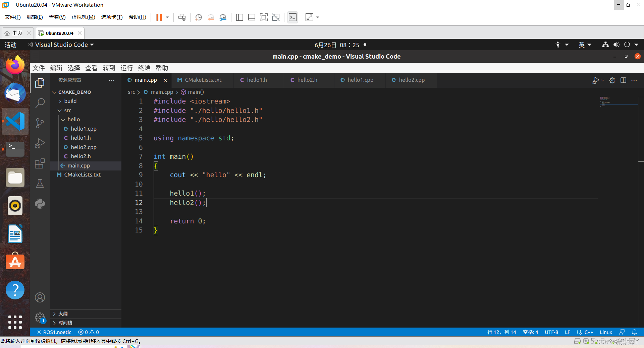This screenshot has height=348, width=644.
Task: Click ROS1.noetic in the status bar
Action: 54,332
